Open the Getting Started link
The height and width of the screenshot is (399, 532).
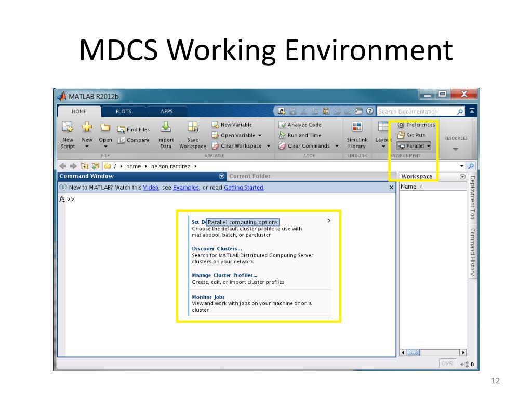244,187
